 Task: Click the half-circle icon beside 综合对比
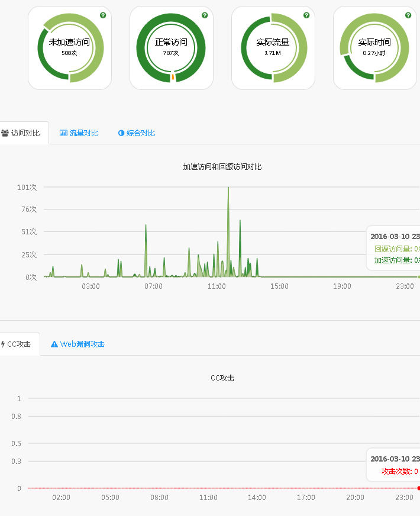[x=121, y=133]
